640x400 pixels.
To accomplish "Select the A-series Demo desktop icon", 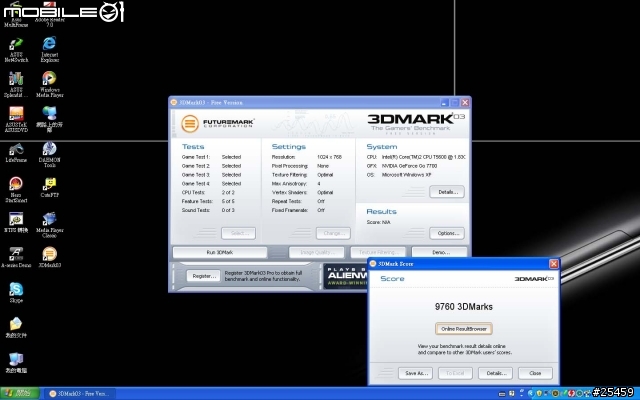I will click(x=16, y=258).
